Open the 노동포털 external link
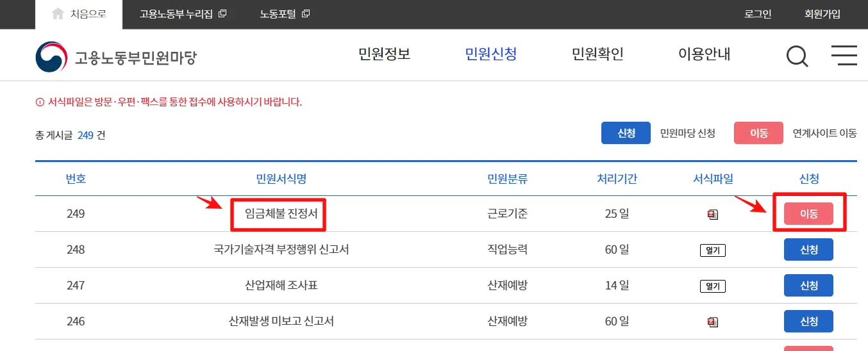 285,13
